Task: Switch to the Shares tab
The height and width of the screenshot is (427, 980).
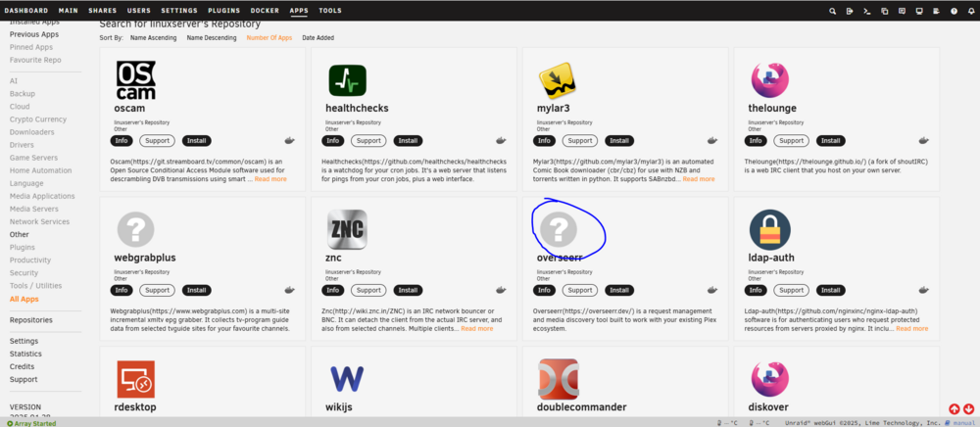Action: click(103, 11)
